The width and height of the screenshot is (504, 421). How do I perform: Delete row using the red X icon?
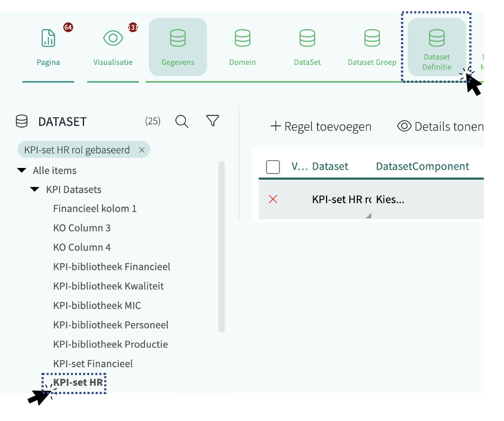(273, 199)
